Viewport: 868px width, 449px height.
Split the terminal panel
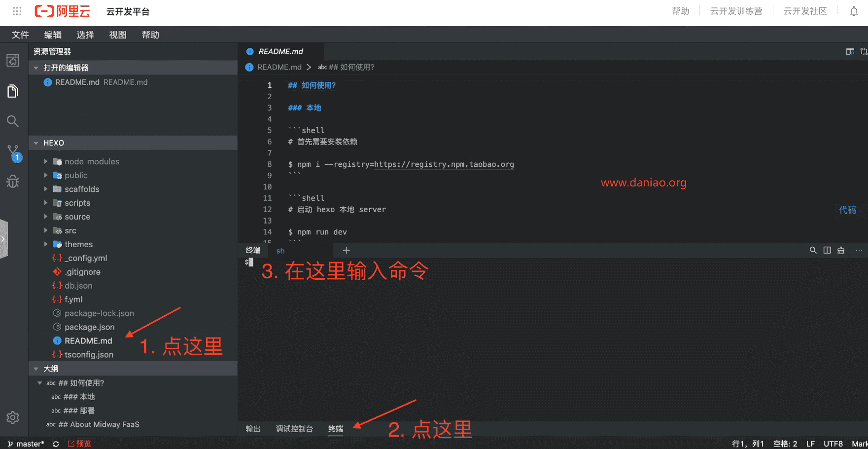tap(827, 250)
